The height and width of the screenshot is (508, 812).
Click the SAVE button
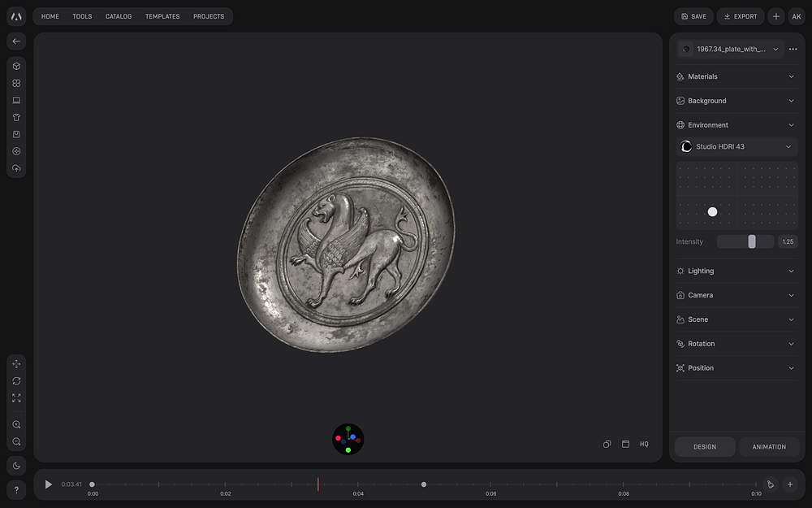(693, 16)
